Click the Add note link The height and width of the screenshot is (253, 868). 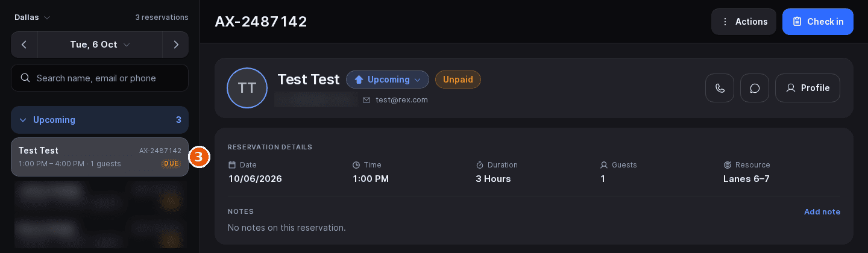(822, 211)
